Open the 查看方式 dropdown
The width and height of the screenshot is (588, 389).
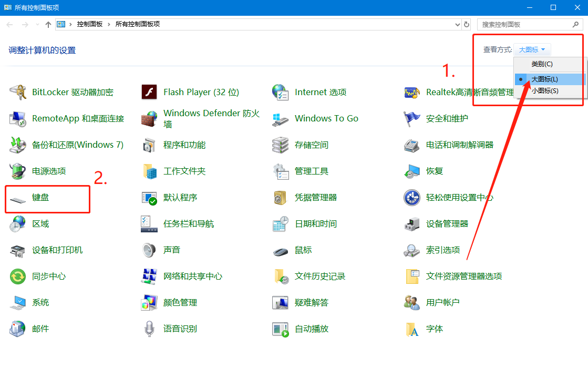coord(531,49)
